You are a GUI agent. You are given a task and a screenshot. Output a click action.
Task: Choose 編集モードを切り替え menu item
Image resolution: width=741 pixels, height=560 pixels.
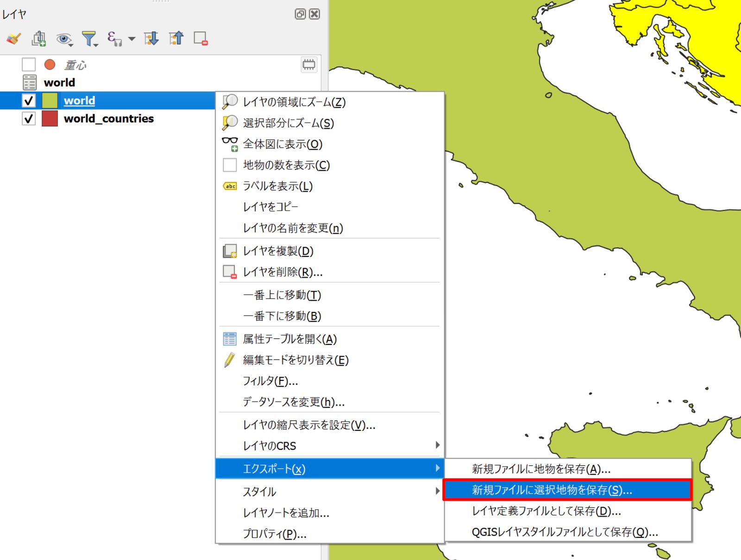(330, 360)
